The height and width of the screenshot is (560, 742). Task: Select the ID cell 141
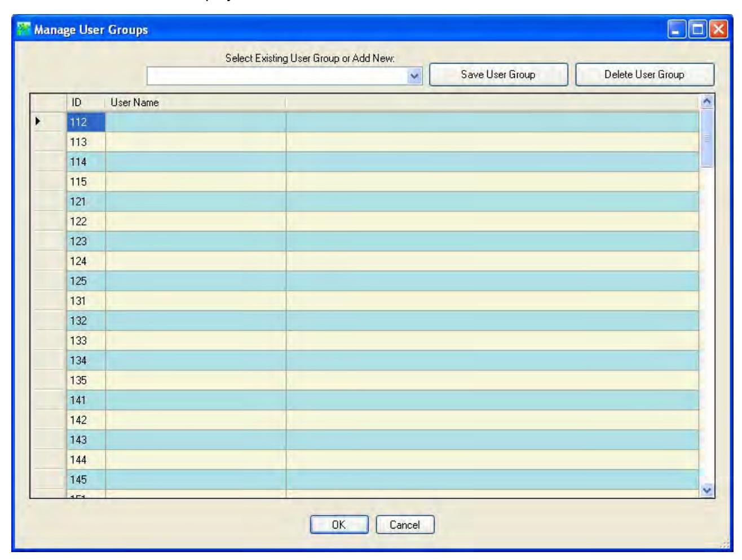86,400
